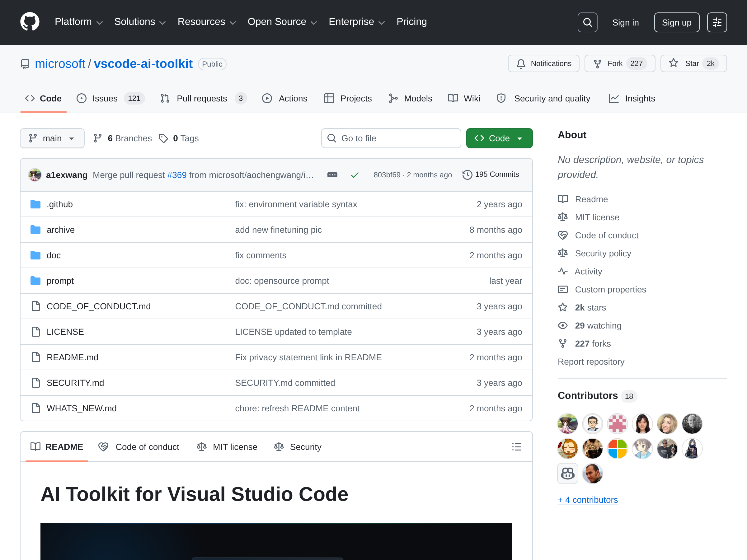Toggle Notifications bell for this repository

543,63
